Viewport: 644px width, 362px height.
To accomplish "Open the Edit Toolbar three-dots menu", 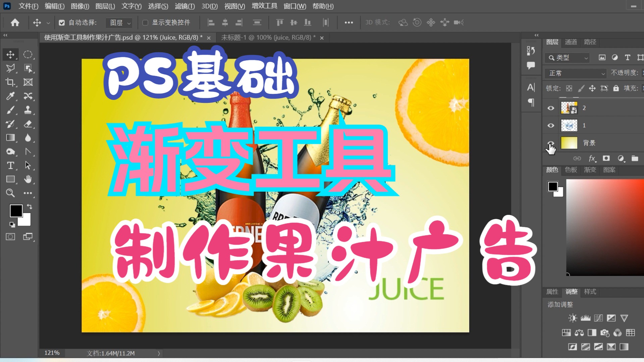I will (28, 193).
